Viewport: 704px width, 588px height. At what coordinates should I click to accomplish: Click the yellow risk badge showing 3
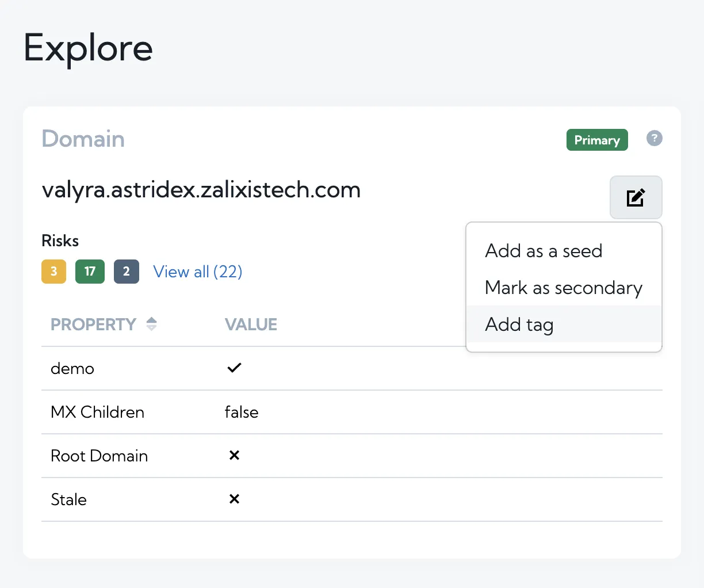(x=53, y=272)
